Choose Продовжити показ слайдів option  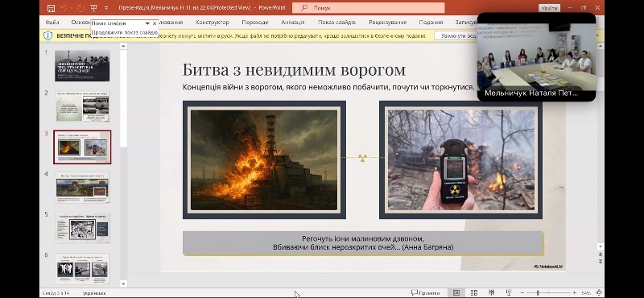(124, 32)
